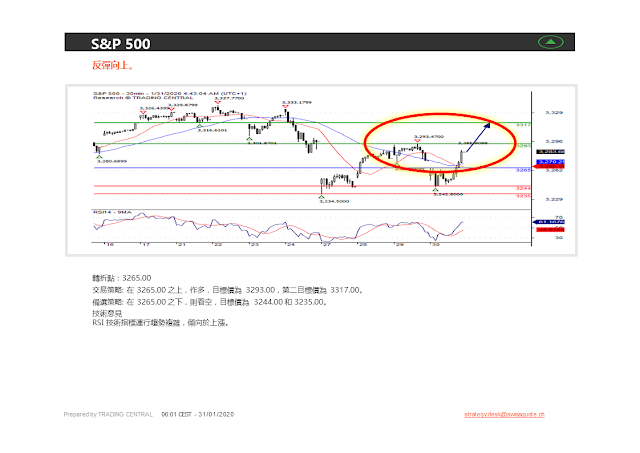Select the 轉折點：3265.00 line
The width and height of the screenshot is (640, 453).
(122, 278)
